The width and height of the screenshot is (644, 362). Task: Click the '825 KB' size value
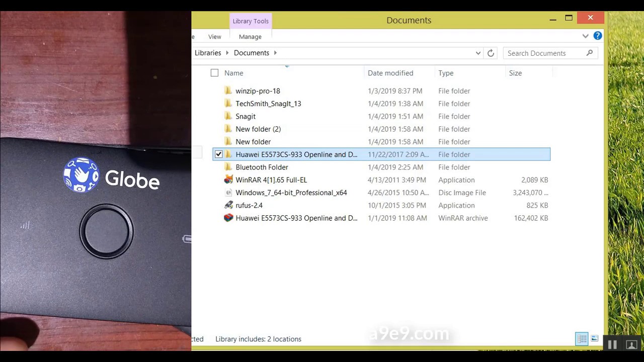pyautogui.click(x=537, y=205)
